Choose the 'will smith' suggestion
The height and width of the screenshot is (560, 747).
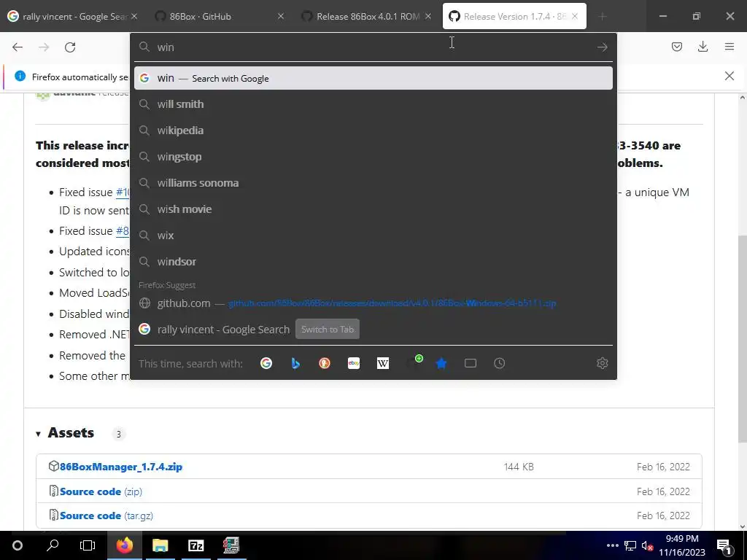point(373,104)
